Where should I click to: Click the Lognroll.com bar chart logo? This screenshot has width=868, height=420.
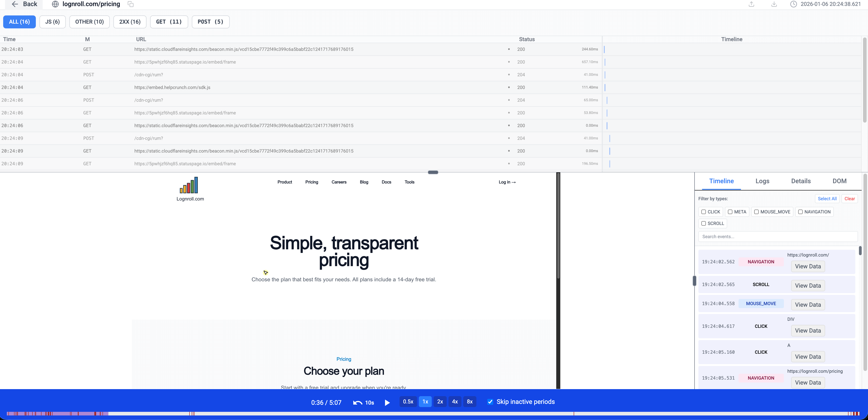click(x=189, y=185)
